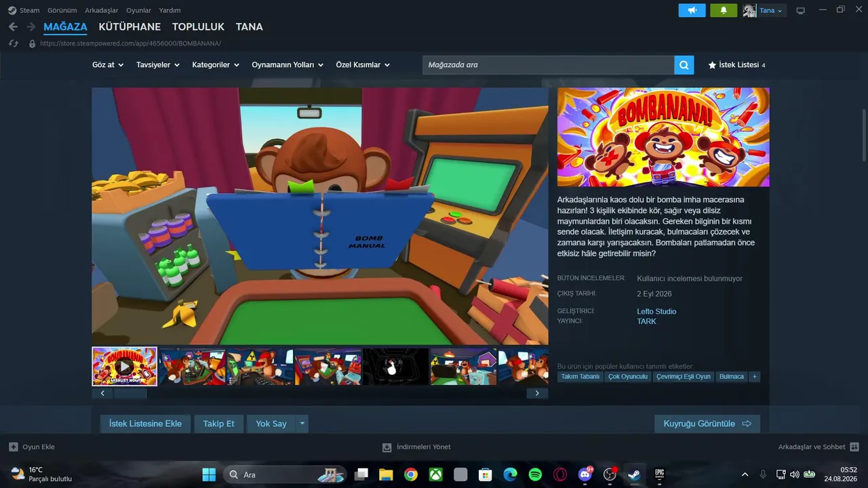Viewport: 868px width, 488px height.
Task: Select the MAĞAZA tab
Action: pyautogui.click(x=65, y=27)
